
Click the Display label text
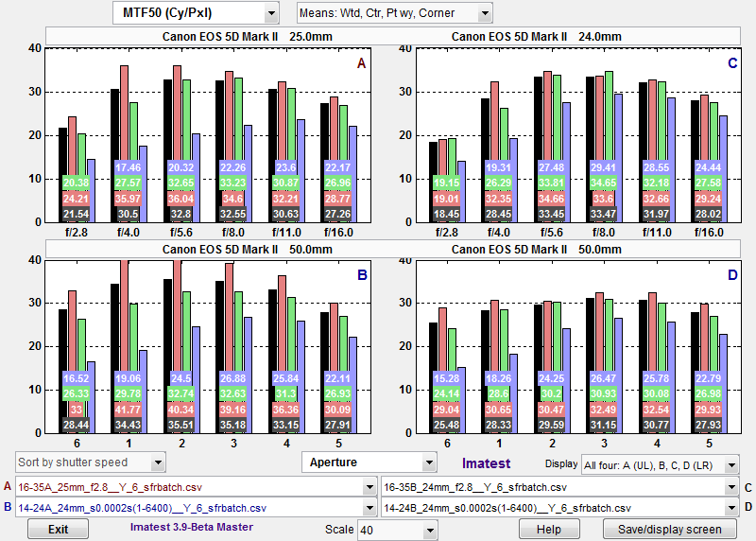(x=561, y=463)
